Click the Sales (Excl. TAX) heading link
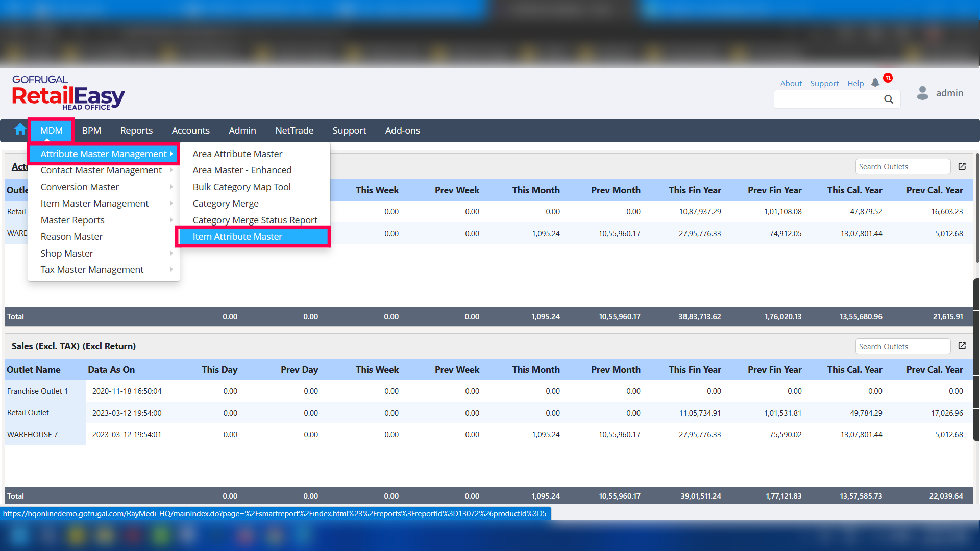Screen dimensions: 980x551 73,346
